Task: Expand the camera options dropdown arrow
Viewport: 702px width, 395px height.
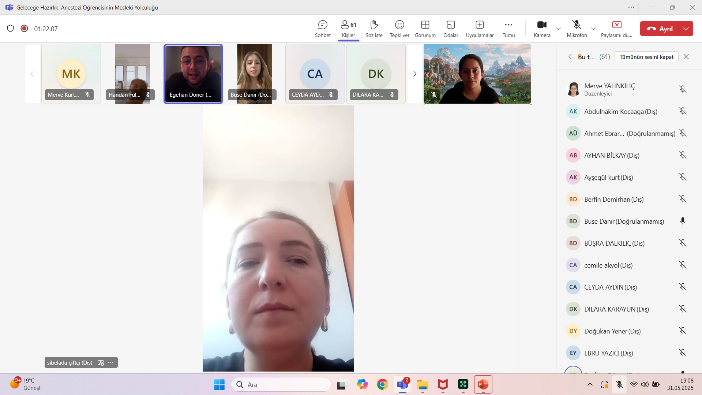Action: click(558, 29)
